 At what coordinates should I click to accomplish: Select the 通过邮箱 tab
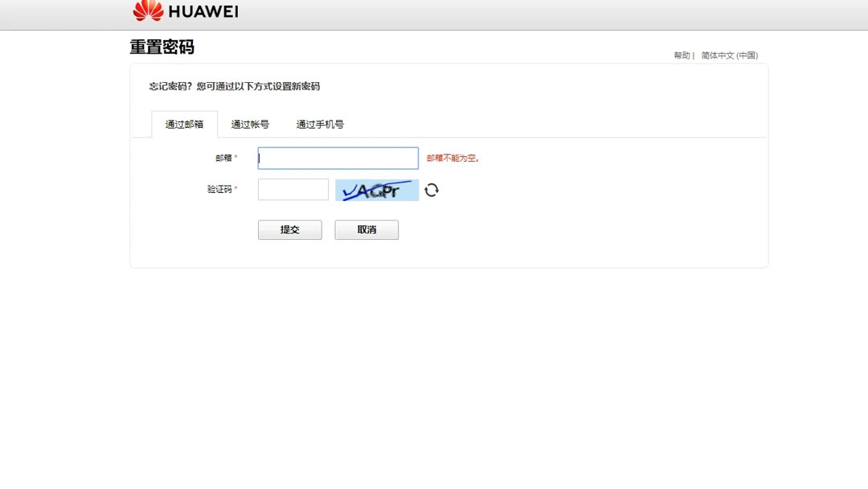point(183,124)
